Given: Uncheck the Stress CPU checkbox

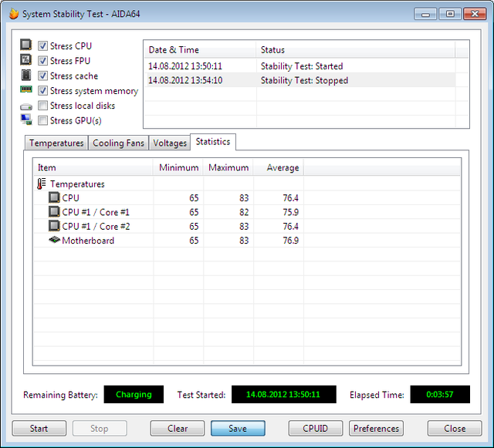Looking at the screenshot, I should point(43,46).
